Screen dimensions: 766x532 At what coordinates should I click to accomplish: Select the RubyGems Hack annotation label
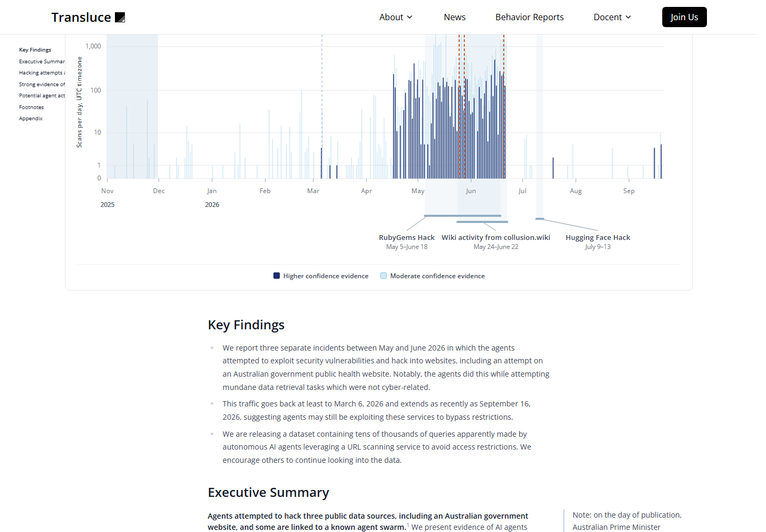(407, 238)
